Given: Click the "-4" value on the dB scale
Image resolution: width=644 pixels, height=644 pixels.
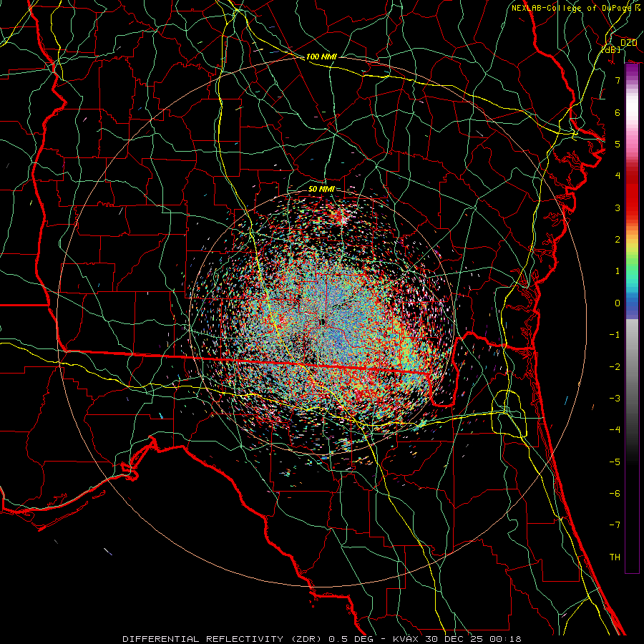Looking at the screenshot, I should click(615, 430).
